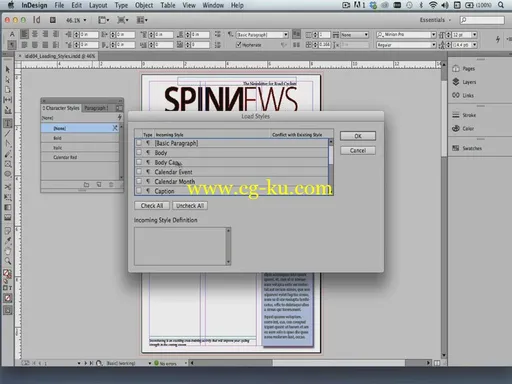Click the Check All button
512x384 pixels.
pyautogui.click(x=152, y=206)
